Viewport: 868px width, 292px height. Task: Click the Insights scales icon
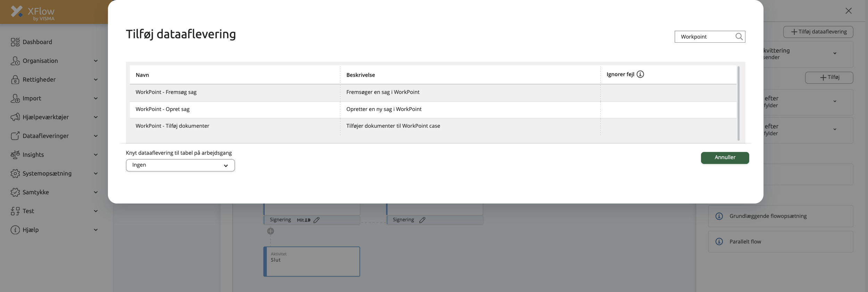15,155
